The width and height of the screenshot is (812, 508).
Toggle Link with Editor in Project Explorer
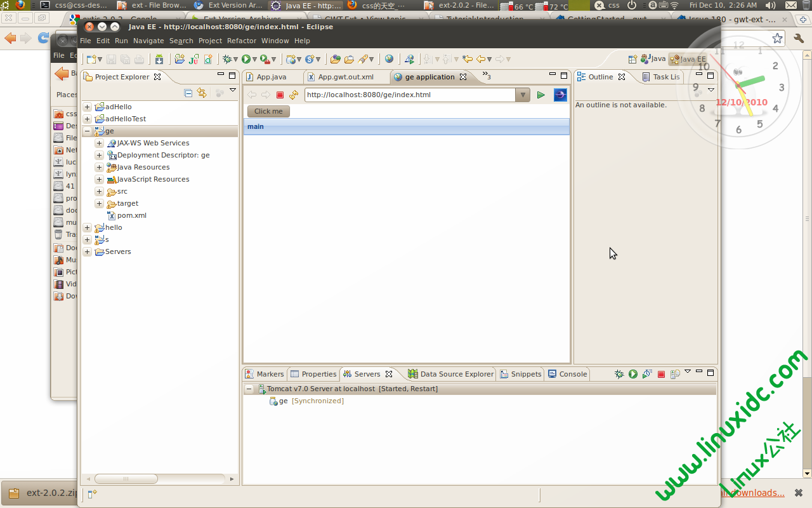[x=202, y=93]
